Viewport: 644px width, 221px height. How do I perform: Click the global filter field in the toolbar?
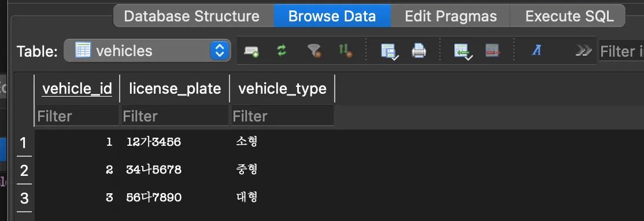tap(621, 51)
